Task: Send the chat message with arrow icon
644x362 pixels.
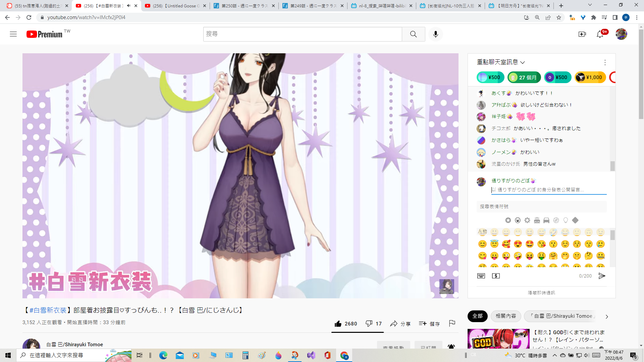Action: pyautogui.click(x=602, y=276)
